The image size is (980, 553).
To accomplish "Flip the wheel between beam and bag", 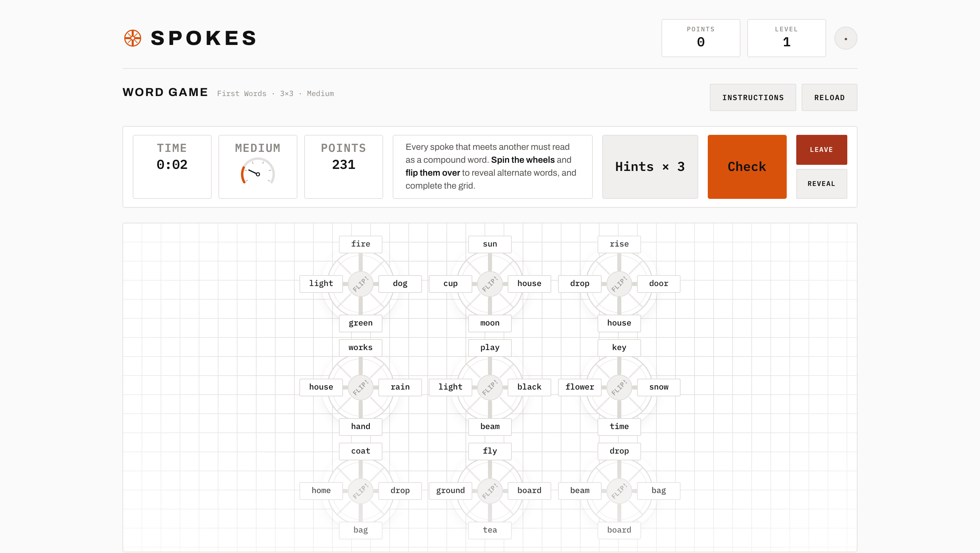I will (619, 491).
